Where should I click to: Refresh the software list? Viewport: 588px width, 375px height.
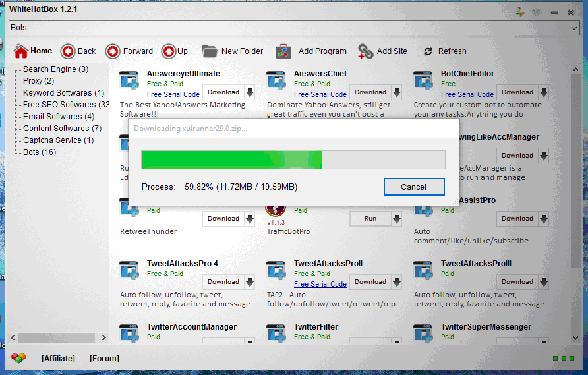click(x=428, y=51)
